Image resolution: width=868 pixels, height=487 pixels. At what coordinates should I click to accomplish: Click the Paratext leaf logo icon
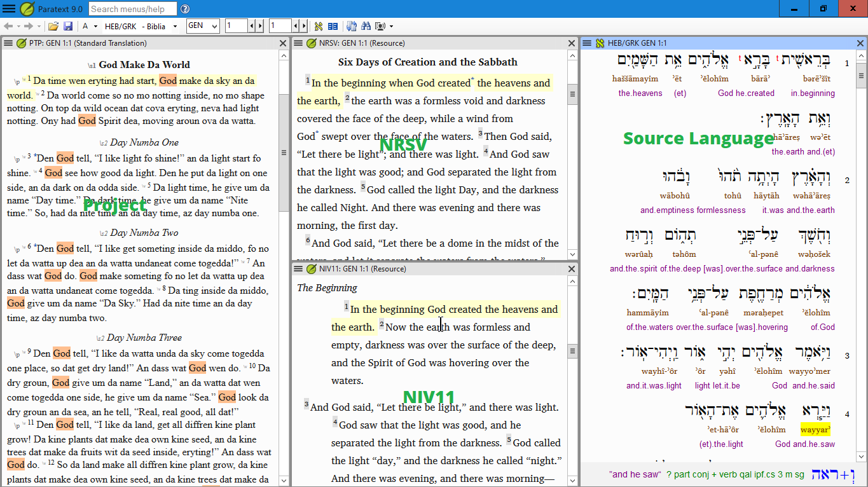click(27, 9)
